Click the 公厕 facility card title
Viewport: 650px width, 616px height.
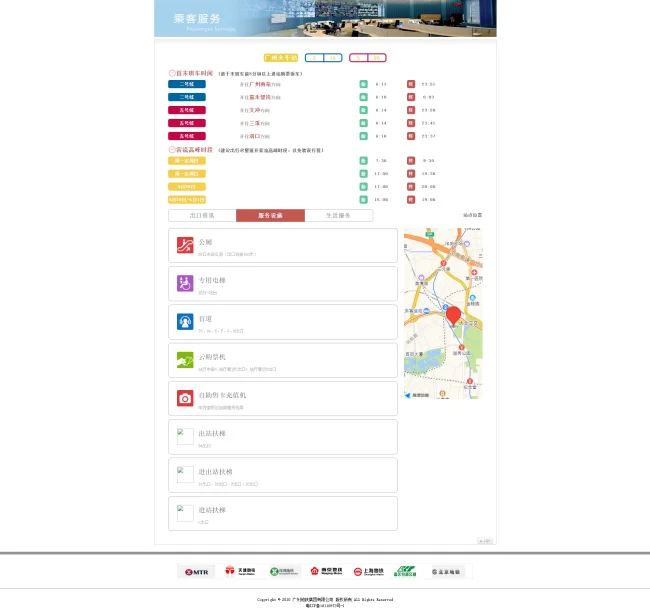click(x=205, y=242)
